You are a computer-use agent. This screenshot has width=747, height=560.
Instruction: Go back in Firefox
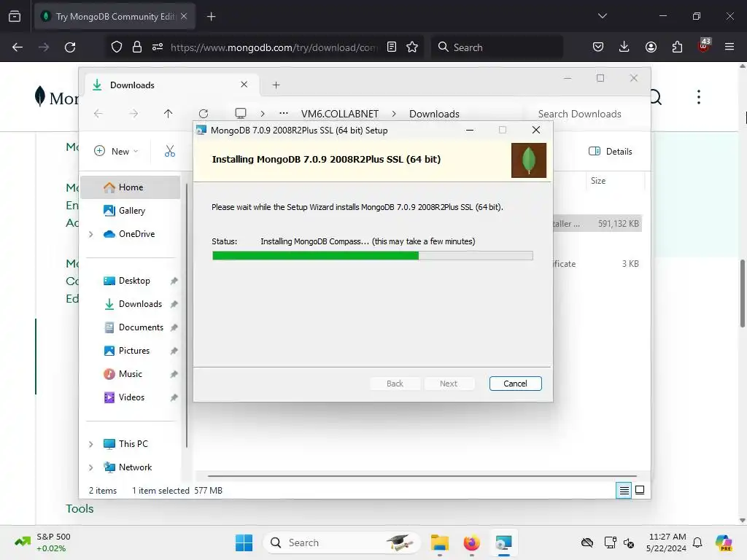(18, 47)
